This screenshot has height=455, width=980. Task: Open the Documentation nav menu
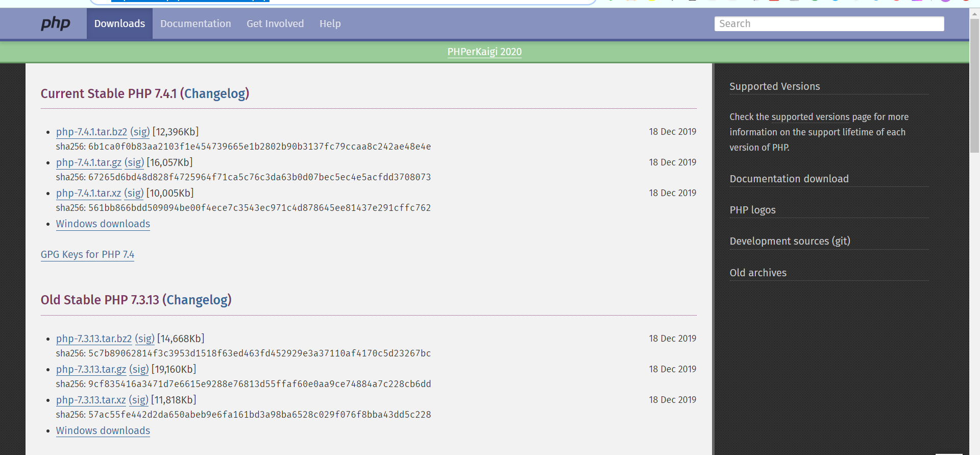pyautogui.click(x=195, y=23)
